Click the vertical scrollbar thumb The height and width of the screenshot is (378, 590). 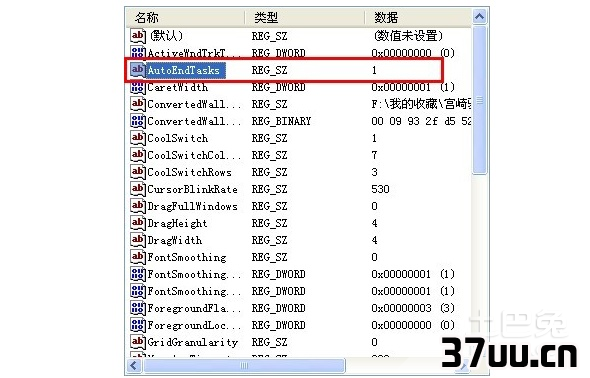coord(479,100)
